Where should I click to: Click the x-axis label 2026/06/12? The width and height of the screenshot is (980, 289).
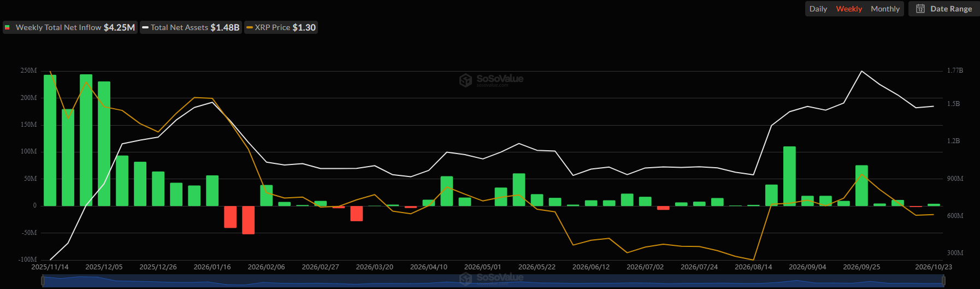[591, 267]
